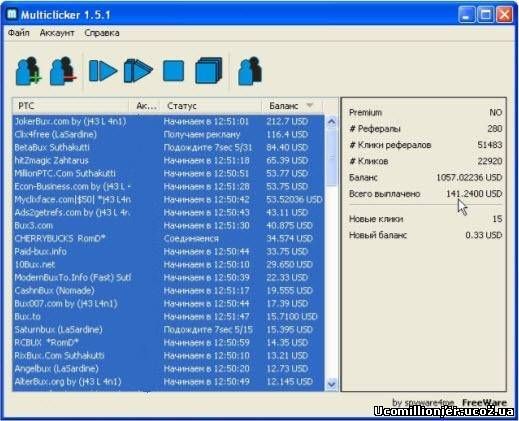This screenshot has width=519, height=421.
Task: Start selected account with single play icon
Action: (103, 71)
